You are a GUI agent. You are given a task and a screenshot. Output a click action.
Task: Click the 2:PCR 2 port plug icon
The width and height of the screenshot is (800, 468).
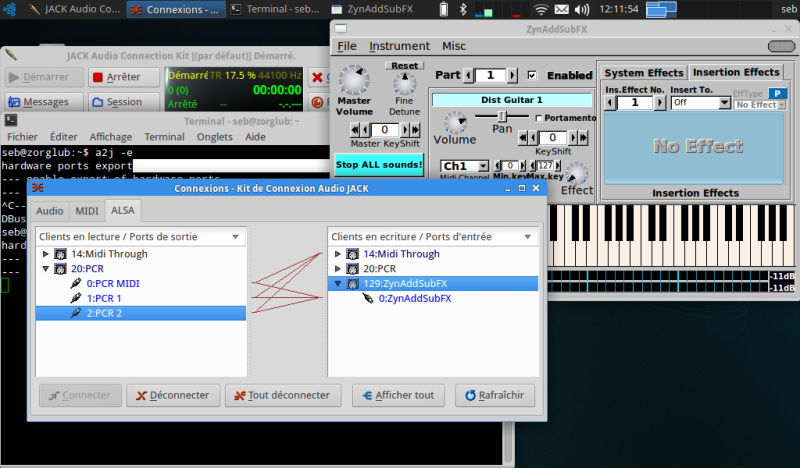76,313
